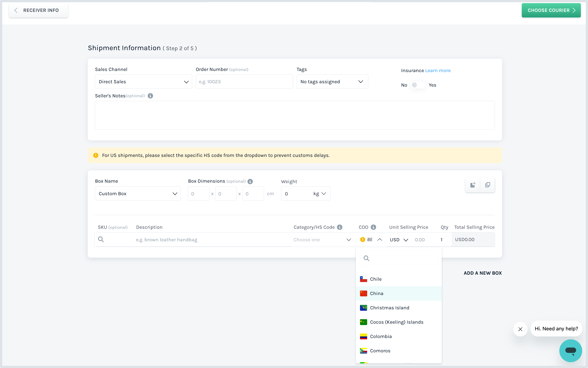Click the second box dimension field
The image size is (588, 368).
[x=226, y=194]
